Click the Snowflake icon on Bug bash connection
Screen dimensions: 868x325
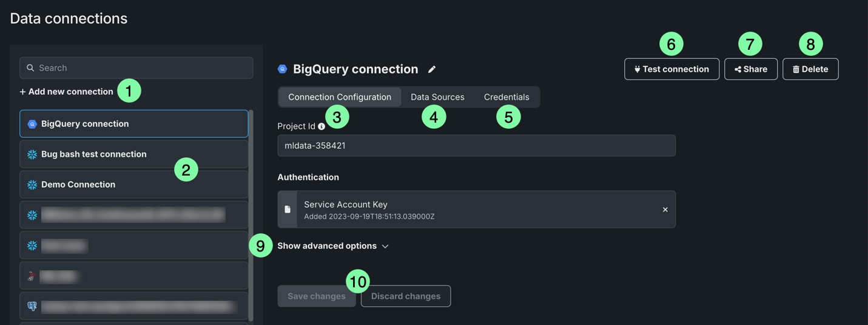tap(32, 154)
